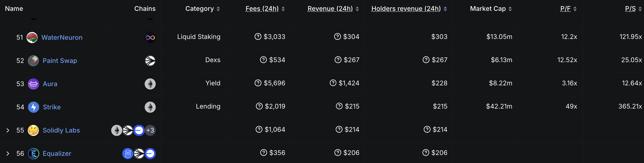Sort table by Market Cap

491,9
